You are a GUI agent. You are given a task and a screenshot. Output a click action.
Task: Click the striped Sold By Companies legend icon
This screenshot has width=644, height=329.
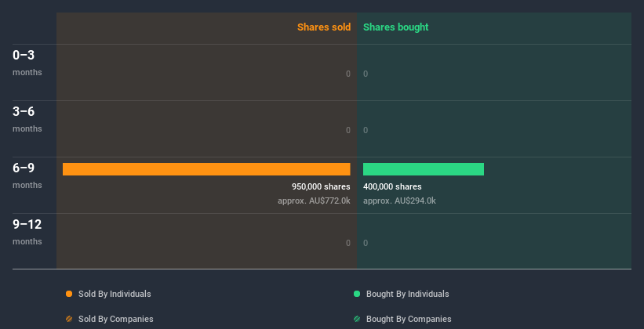[x=69, y=319]
